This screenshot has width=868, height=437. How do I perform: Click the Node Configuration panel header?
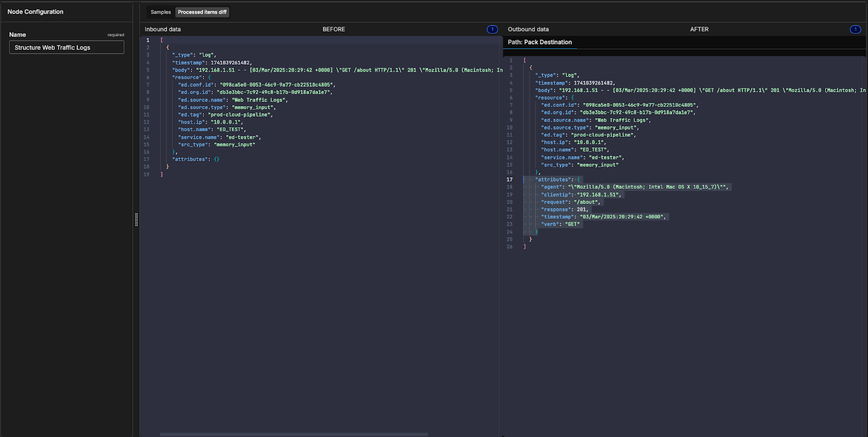[x=35, y=12]
